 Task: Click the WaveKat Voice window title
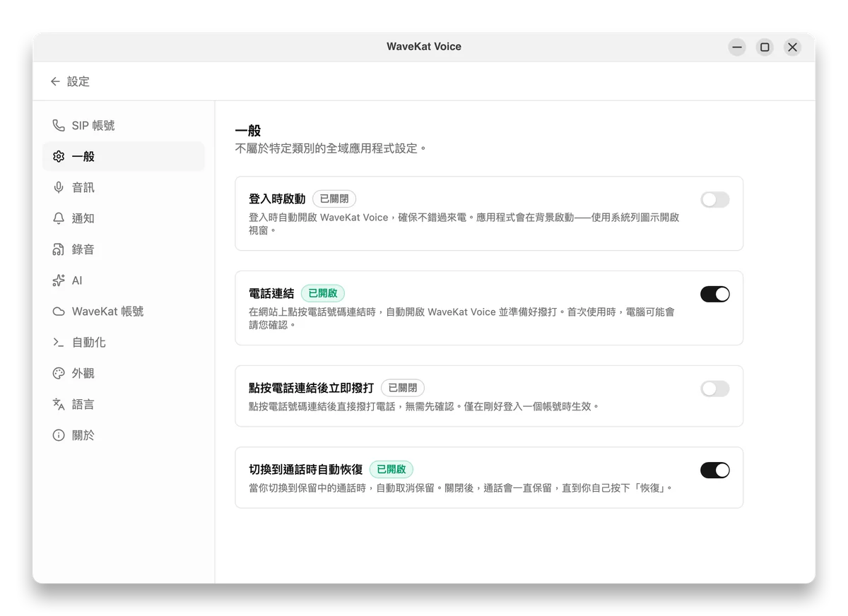click(424, 47)
